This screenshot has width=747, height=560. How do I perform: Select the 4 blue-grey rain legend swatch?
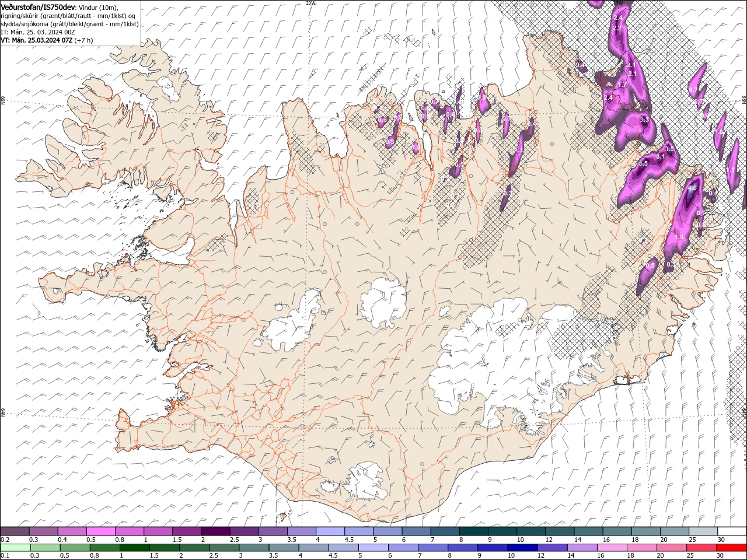point(313,548)
